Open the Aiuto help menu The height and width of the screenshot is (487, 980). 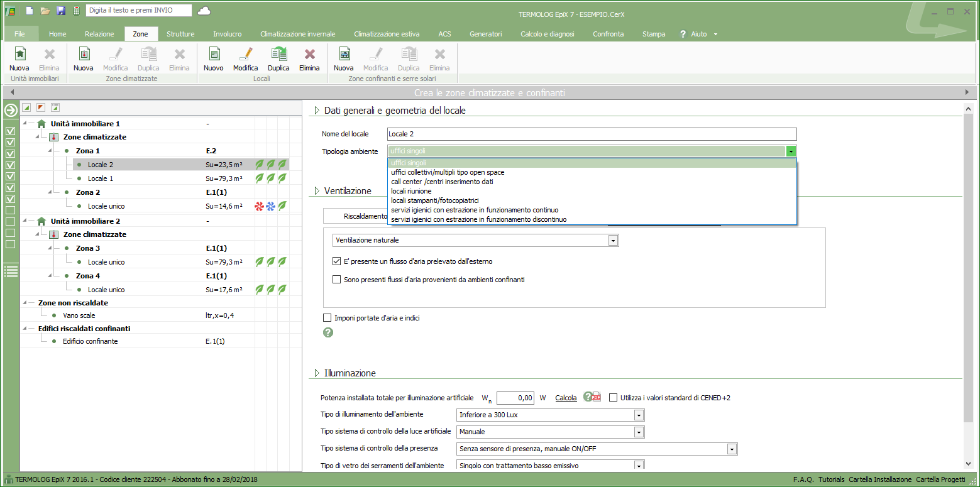click(698, 34)
